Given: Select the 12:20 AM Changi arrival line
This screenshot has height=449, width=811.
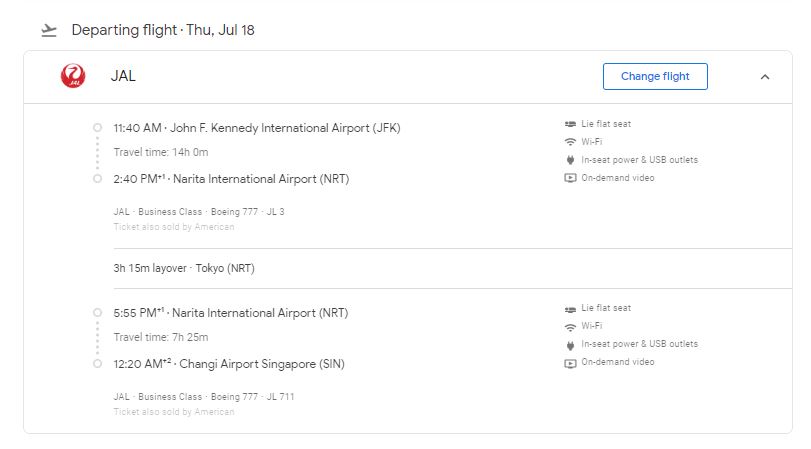Looking at the screenshot, I should (229, 364).
